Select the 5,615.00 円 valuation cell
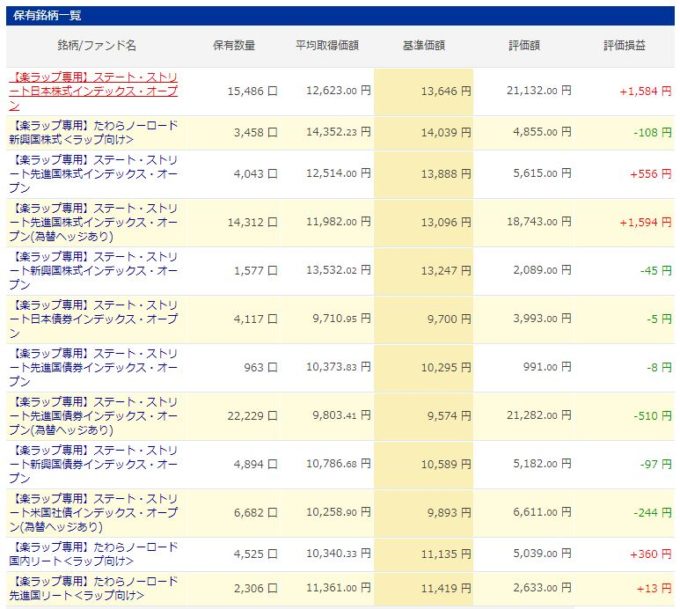The width and height of the screenshot is (680, 609). click(x=542, y=174)
